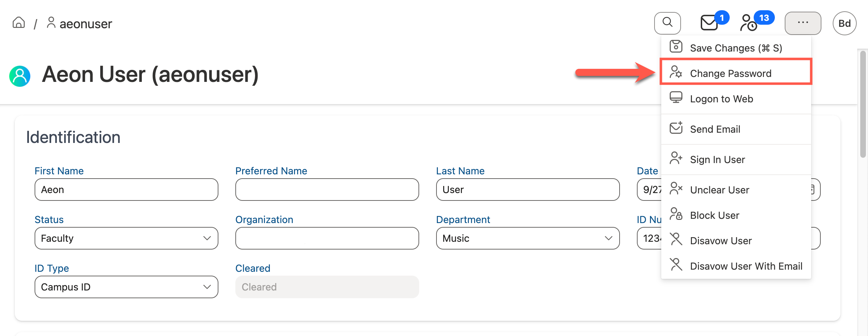Expand the Department dropdown showing Music

click(528, 238)
